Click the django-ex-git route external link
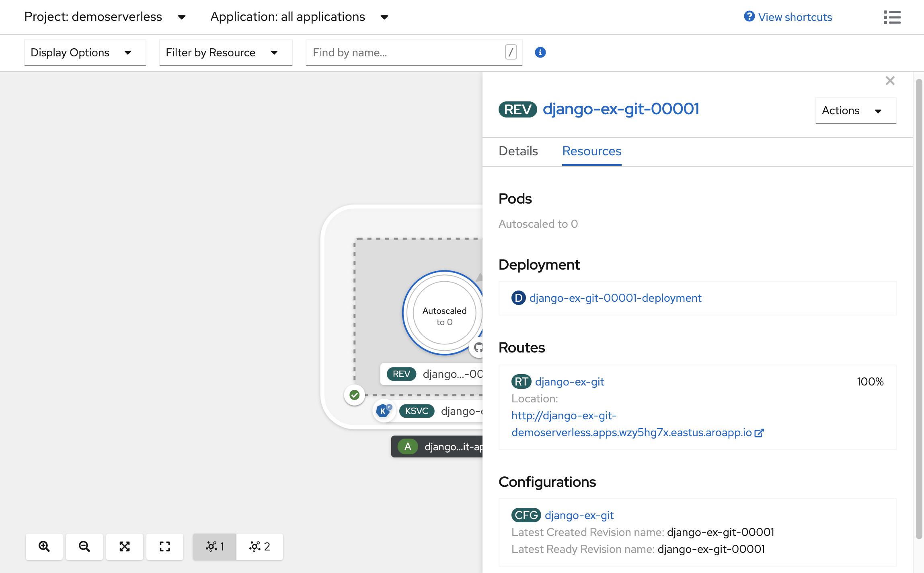 [759, 433]
